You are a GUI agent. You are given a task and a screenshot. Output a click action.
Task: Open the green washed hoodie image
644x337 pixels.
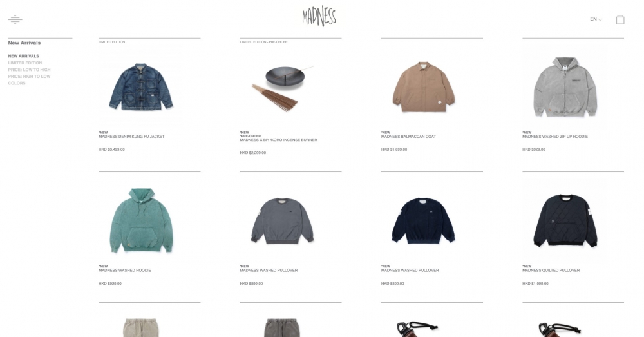141,220
